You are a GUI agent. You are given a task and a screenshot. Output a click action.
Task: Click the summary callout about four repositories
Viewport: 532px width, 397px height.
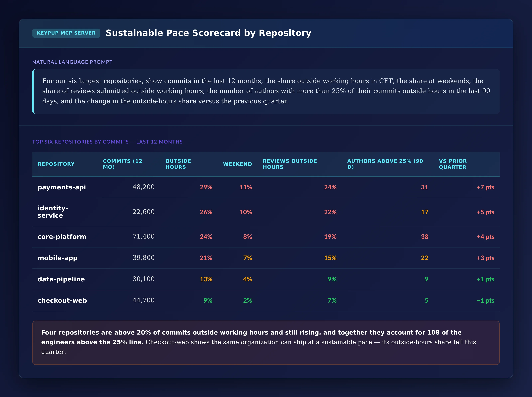click(x=266, y=343)
